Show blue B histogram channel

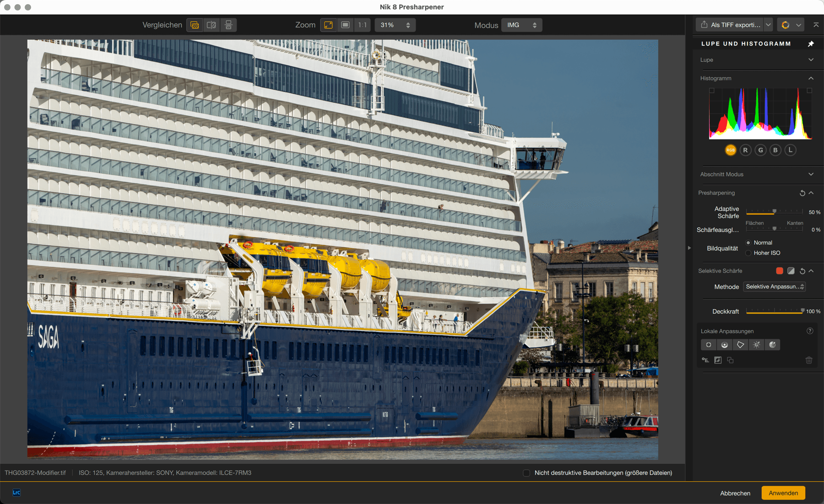coord(775,150)
